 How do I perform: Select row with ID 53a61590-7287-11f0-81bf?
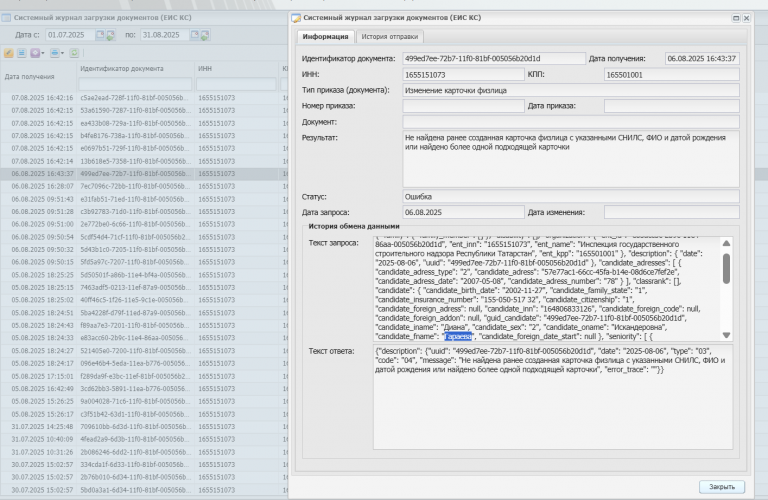point(144,111)
